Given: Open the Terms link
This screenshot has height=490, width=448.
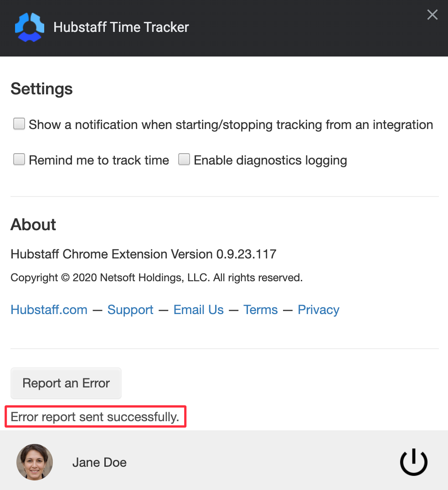Looking at the screenshot, I should [x=261, y=309].
